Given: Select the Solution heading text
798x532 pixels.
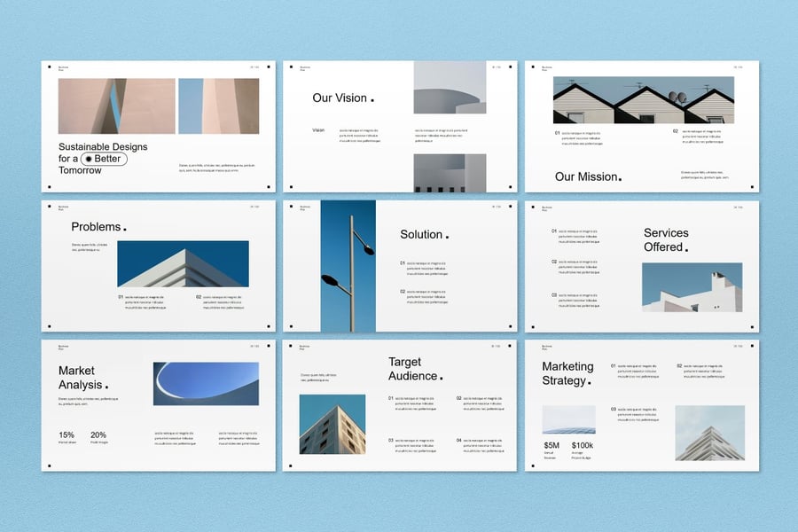Looking at the screenshot, I should [x=422, y=234].
